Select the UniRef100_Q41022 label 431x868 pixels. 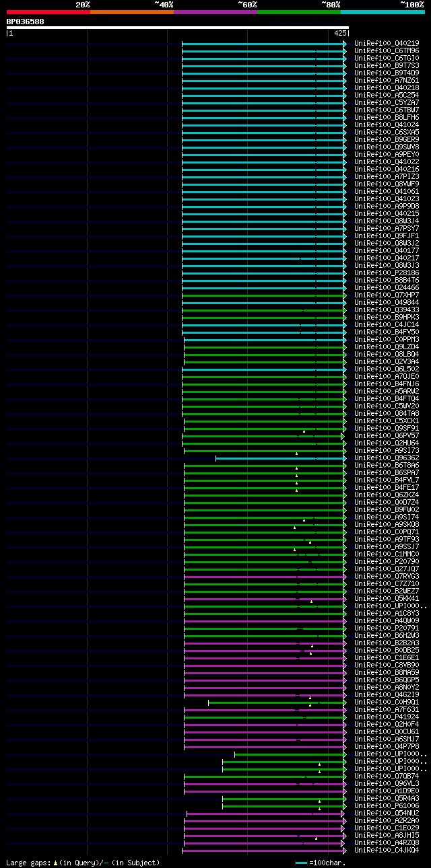point(387,162)
